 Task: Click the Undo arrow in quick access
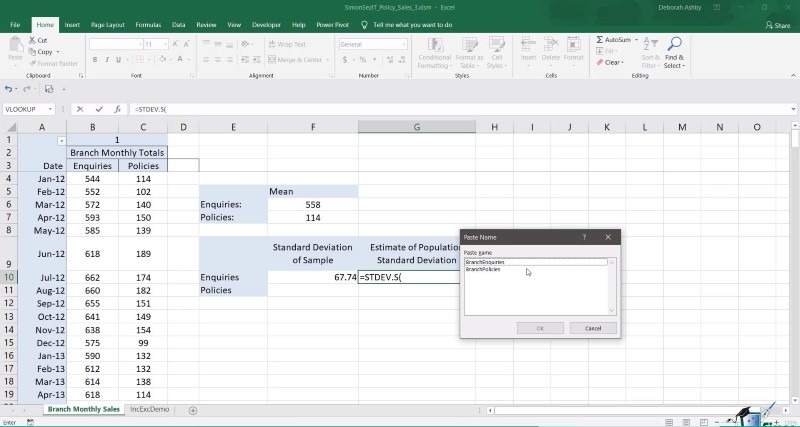[x=11, y=89]
